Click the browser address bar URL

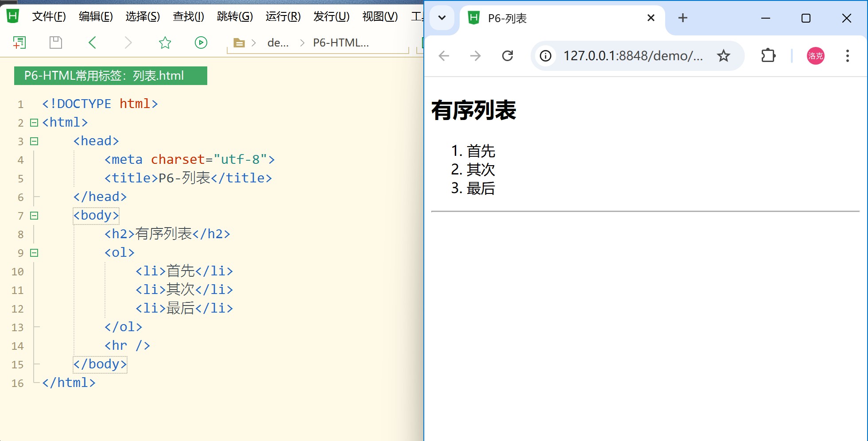click(x=633, y=56)
